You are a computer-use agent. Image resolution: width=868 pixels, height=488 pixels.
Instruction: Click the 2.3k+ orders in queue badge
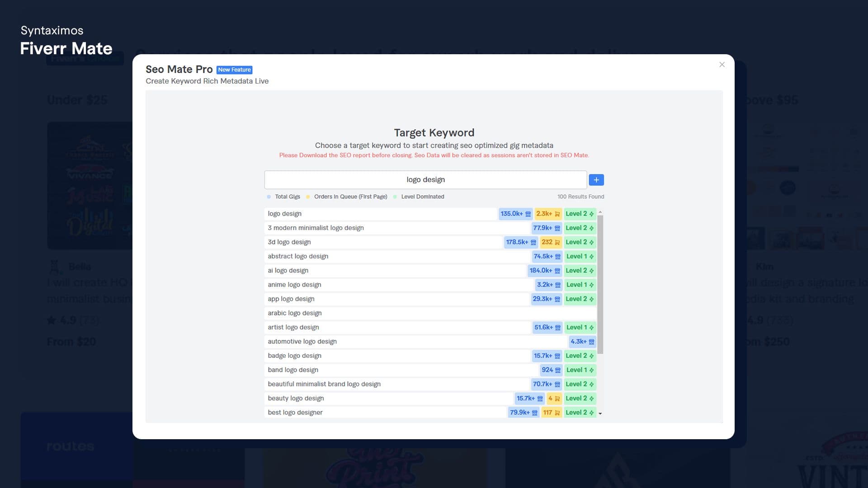point(548,214)
